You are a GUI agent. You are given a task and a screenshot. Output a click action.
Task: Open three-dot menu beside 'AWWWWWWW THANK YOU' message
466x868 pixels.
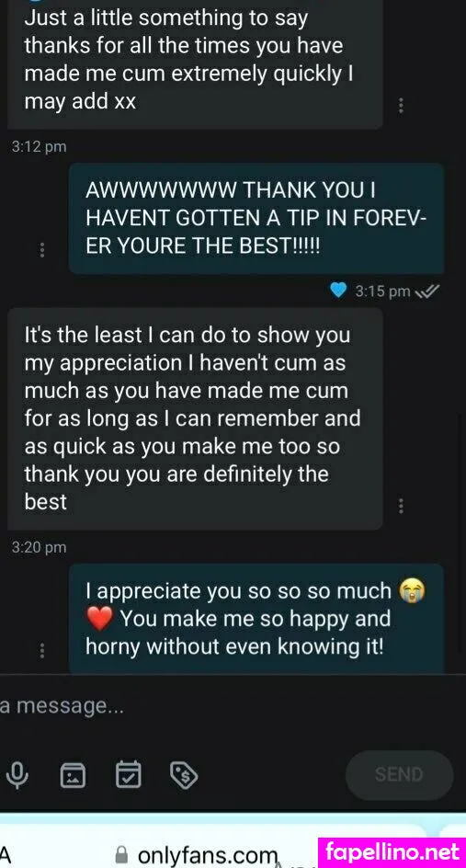point(42,250)
